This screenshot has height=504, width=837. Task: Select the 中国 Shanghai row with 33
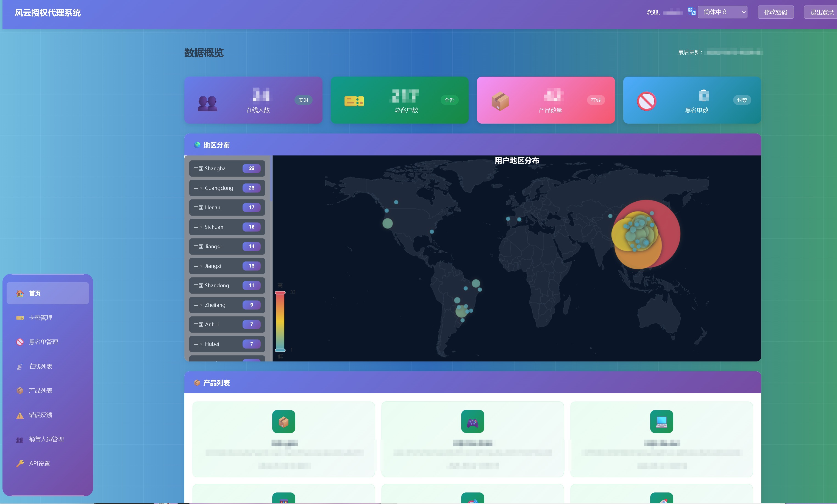click(227, 168)
